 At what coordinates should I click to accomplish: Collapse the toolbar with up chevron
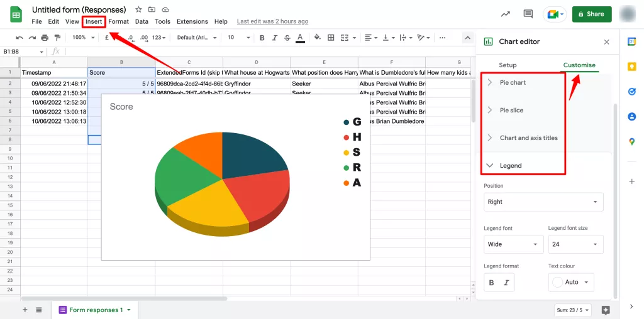(467, 38)
